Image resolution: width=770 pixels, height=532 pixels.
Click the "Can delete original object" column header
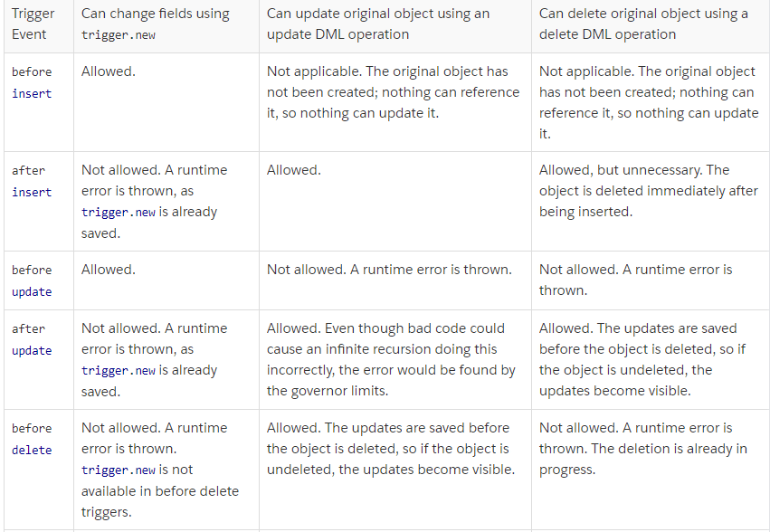pyautogui.click(x=643, y=24)
